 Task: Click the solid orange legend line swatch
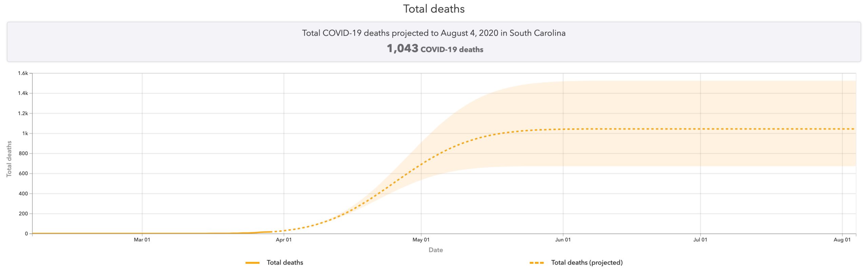(253, 263)
